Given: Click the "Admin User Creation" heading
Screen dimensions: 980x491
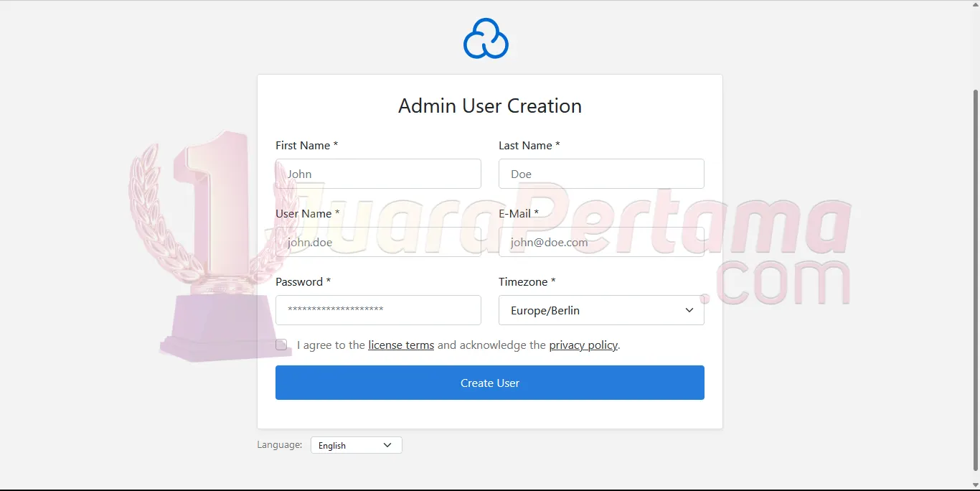Looking at the screenshot, I should pos(490,106).
